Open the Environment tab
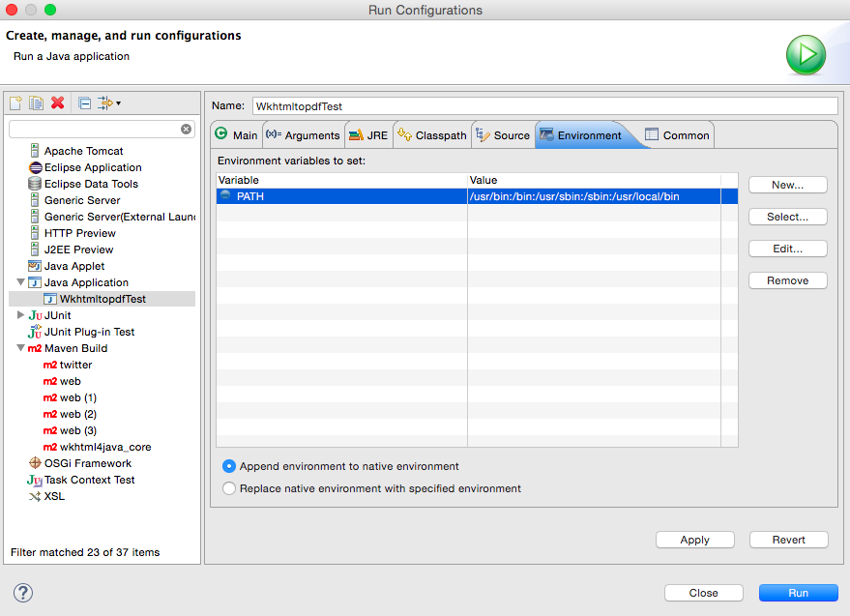The width and height of the screenshot is (850, 616). 583,135
